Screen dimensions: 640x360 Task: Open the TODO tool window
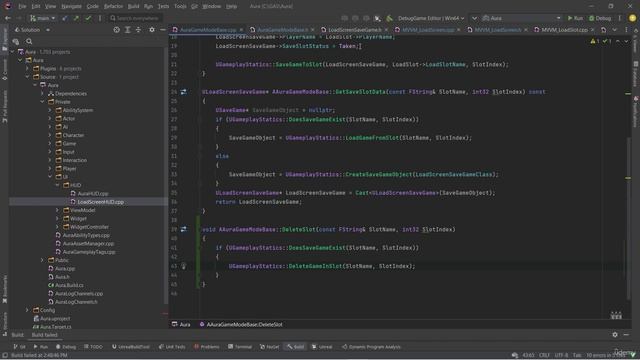coord(93,347)
